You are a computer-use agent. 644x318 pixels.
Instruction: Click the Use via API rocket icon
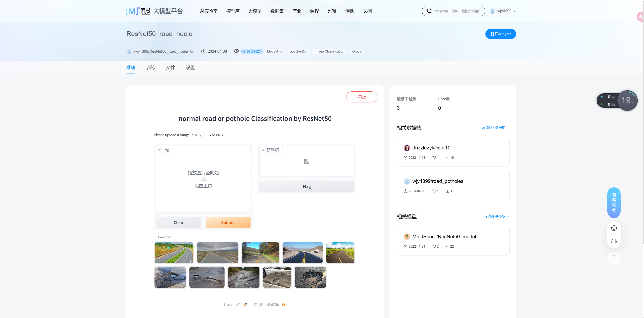245,305
